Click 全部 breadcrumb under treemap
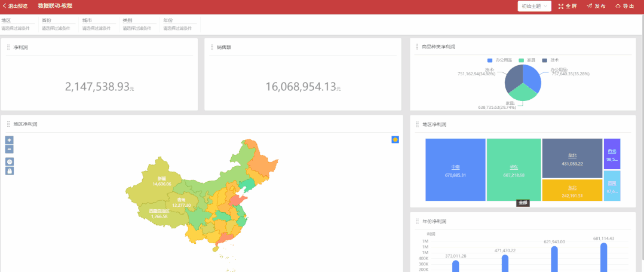 pos(523,203)
